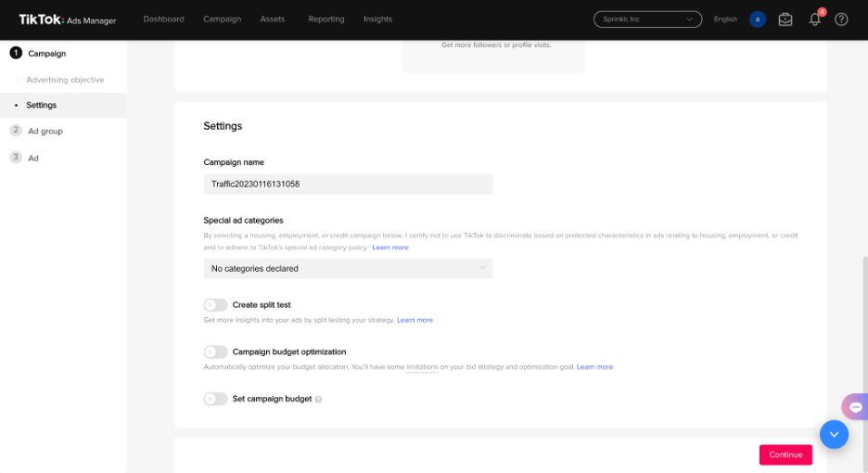Open the briefcase account center icon
868x473 pixels.
pos(785,19)
